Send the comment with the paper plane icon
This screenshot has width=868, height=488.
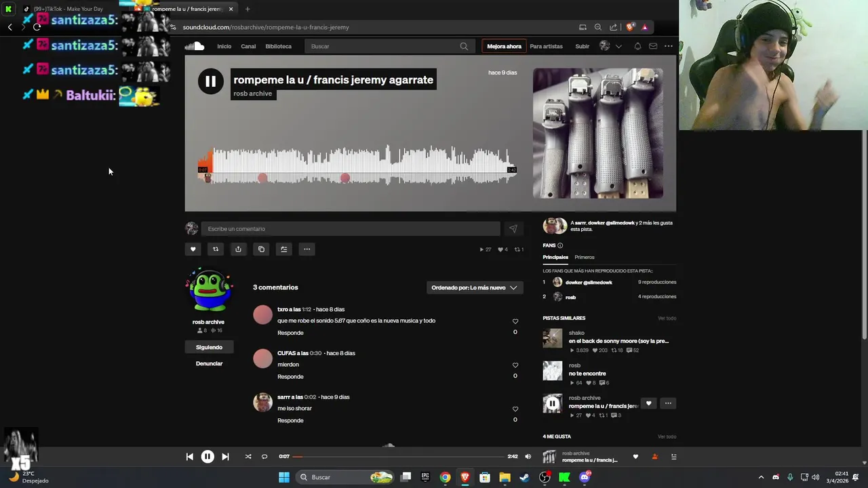click(513, 228)
